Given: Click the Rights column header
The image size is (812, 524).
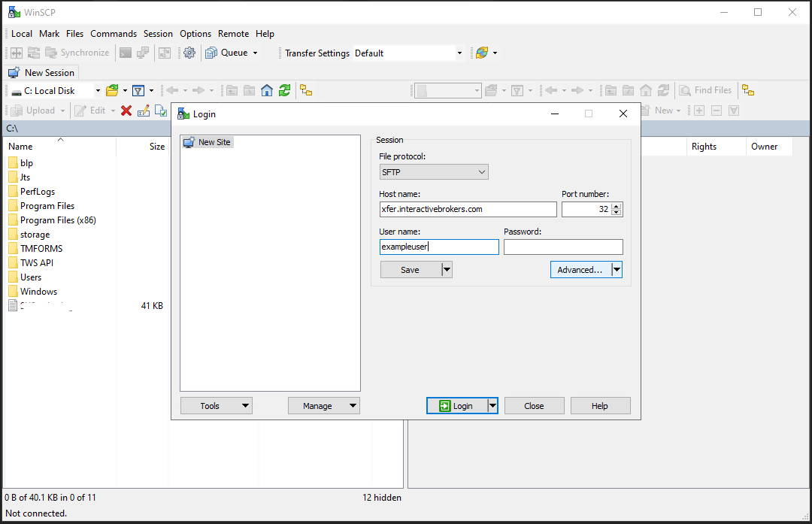Looking at the screenshot, I should (x=717, y=147).
